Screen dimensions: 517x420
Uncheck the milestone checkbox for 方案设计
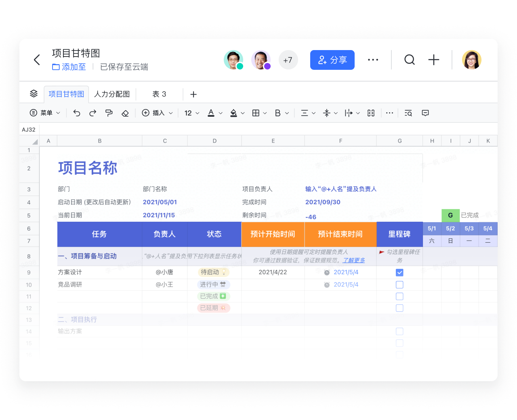(x=399, y=272)
